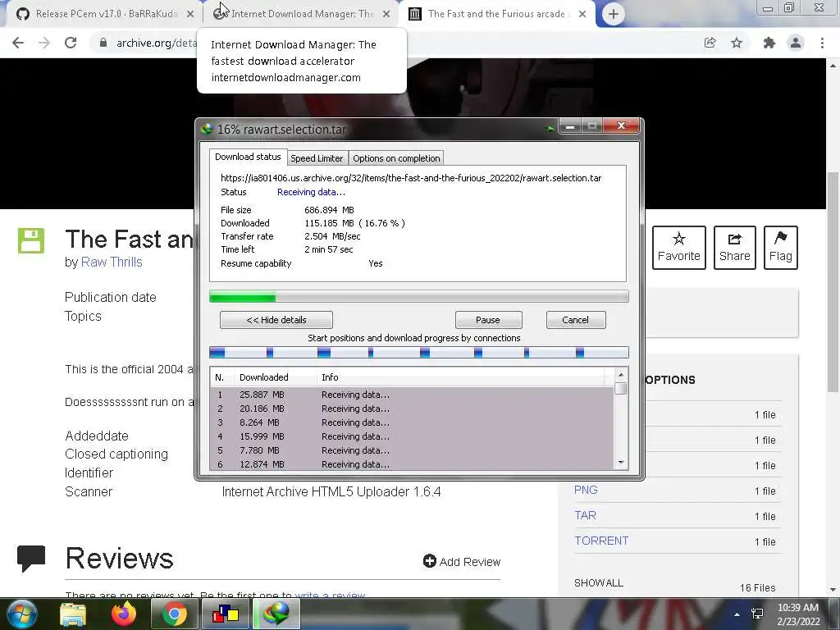Screen dimensions: 840x630
Task: Open the TORRENT download option
Action: coord(601,541)
